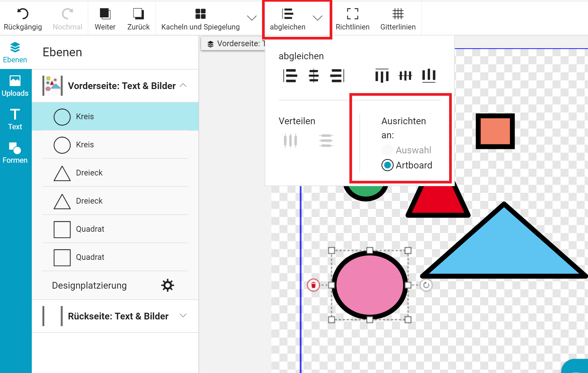Distribute horizontally under Verteilen
The height and width of the screenshot is (373, 588).
coord(290,141)
